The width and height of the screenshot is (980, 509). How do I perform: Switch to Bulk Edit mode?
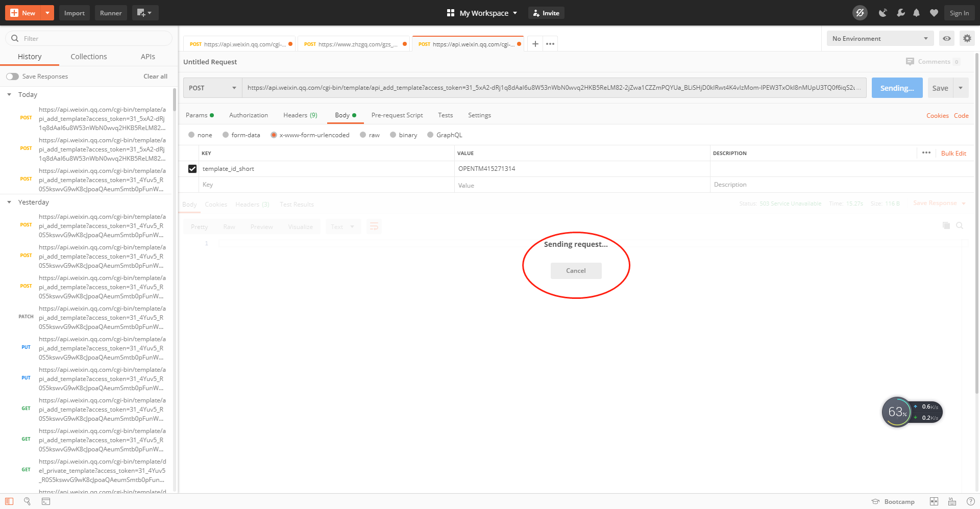click(x=953, y=153)
